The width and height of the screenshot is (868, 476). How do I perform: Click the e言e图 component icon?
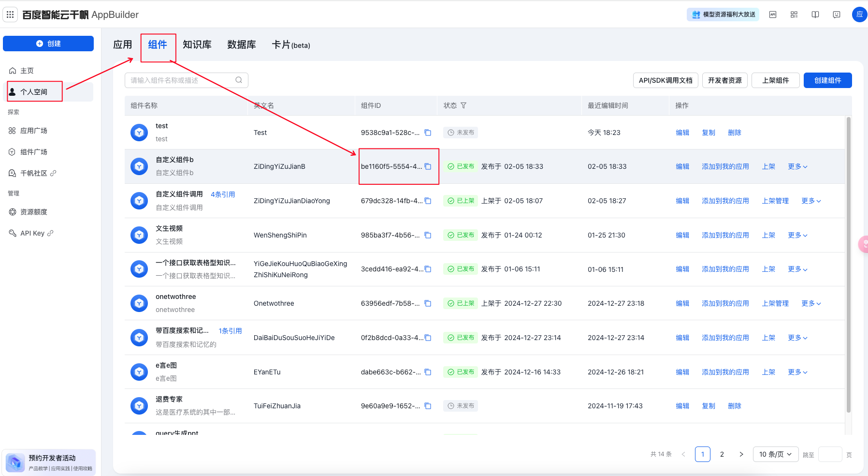[x=139, y=372]
